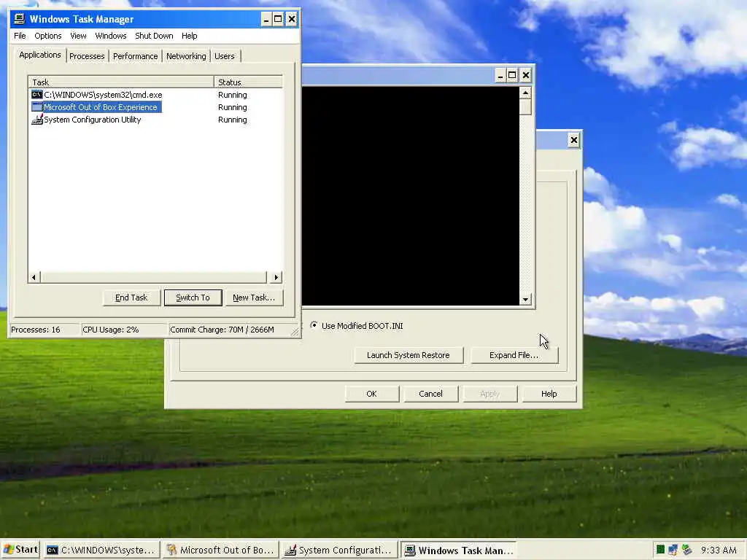Click the Expand File... button
This screenshot has width=747, height=560.
(514, 355)
